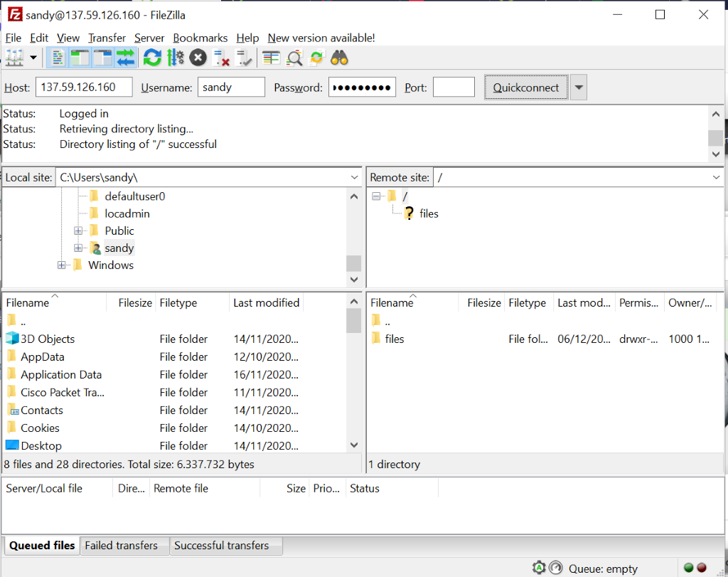Select 3D Objects folder in local list
The width and height of the screenshot is (728, 577).
coord(48,339)
